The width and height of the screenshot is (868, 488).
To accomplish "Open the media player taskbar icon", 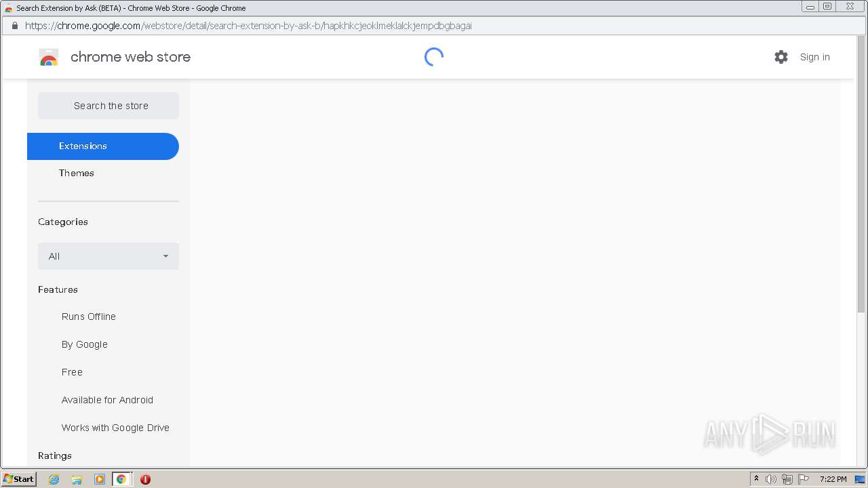I will (x=100, y=479).
